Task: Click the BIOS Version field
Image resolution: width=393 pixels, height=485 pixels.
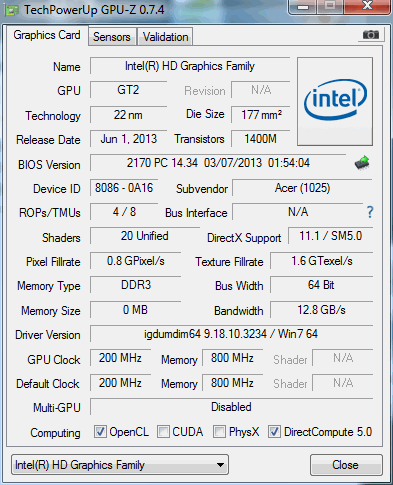Action: pos(218,163)
